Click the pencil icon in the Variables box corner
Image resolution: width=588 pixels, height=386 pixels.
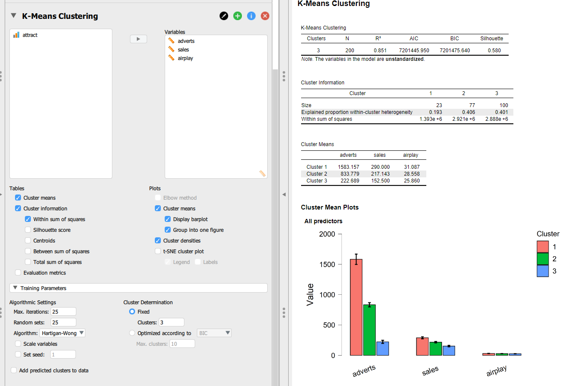262,174
